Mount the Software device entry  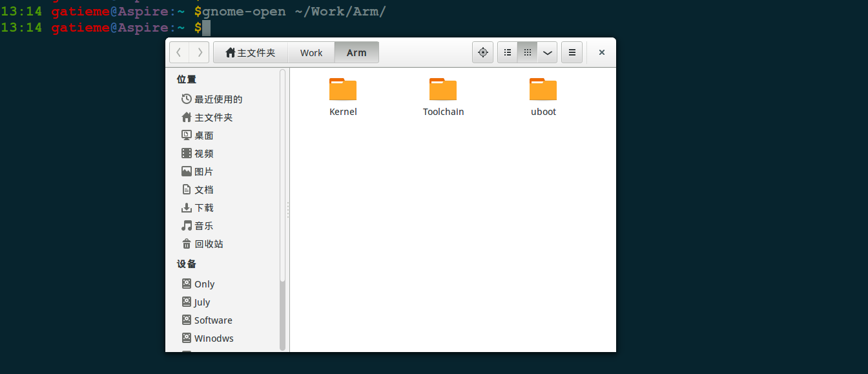(x=212, y=320)
